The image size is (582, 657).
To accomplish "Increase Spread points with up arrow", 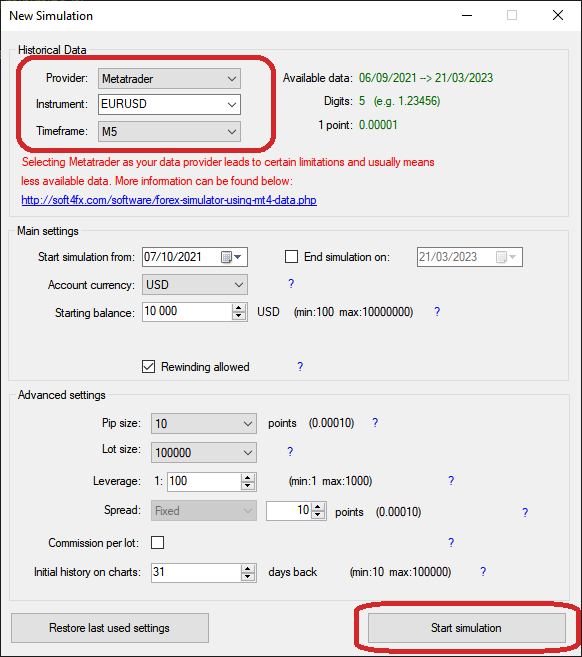I will click(318, 507).
